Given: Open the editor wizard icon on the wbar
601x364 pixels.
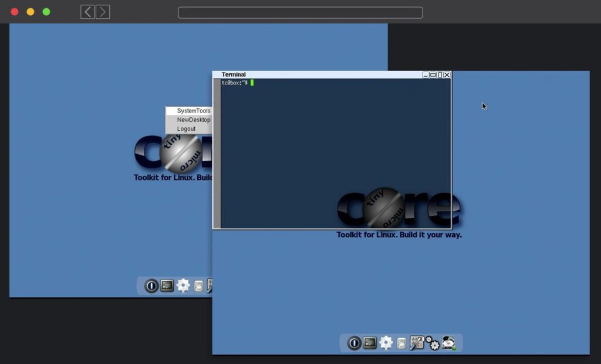Looking at the screenshot, I should (417, 343).
